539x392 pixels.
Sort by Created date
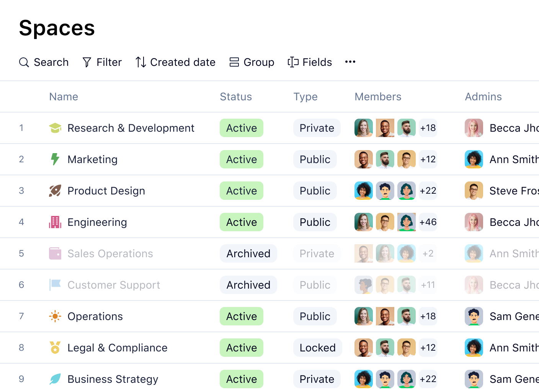click(x=175, y=62)
